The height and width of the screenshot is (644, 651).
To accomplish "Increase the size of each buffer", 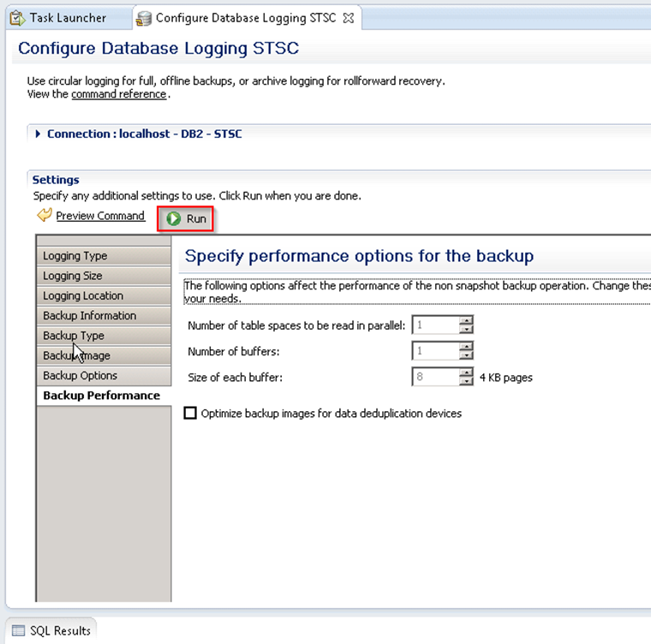I will tap(467, 373).
